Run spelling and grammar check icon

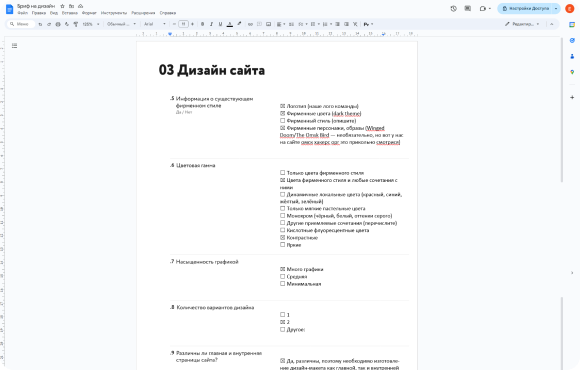click(67, 24)
